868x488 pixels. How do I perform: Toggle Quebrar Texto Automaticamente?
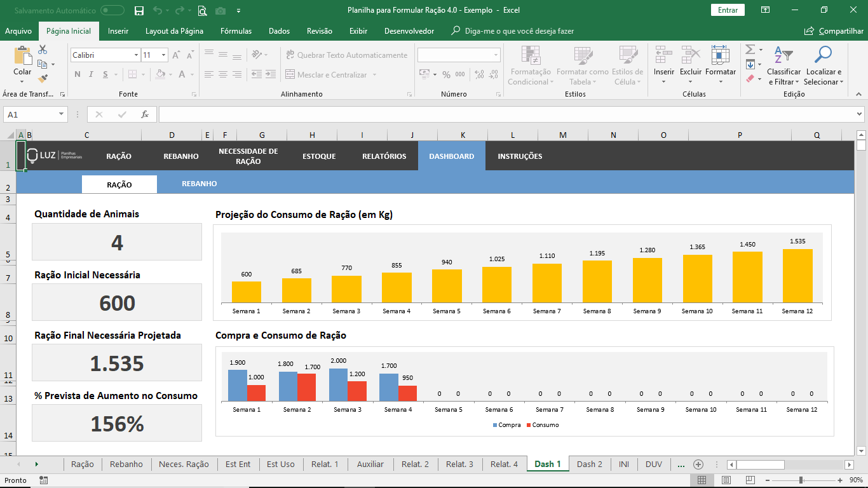346,55
